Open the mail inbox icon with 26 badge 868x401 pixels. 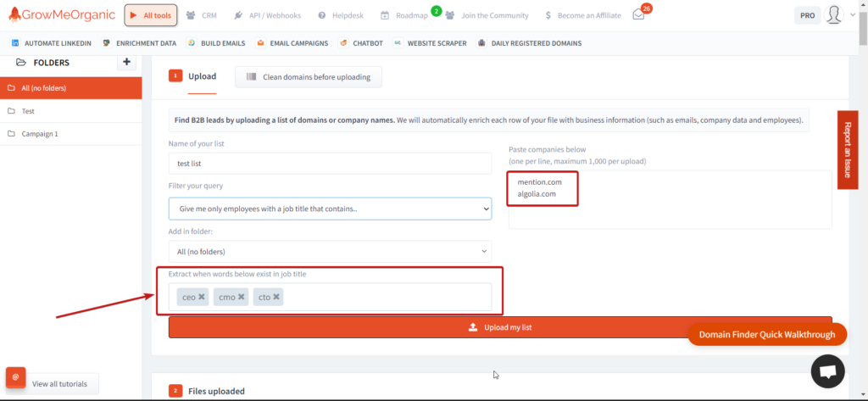[x=638, y=15]
